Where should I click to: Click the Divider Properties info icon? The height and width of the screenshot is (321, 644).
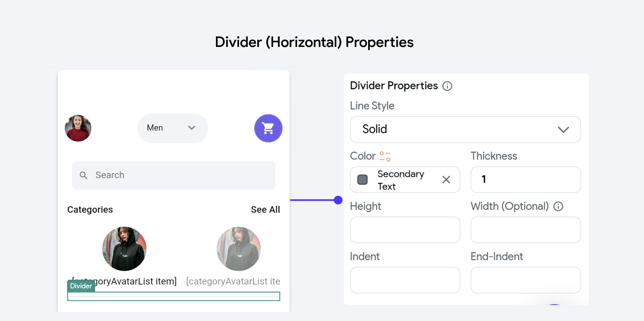pos(447,86)
